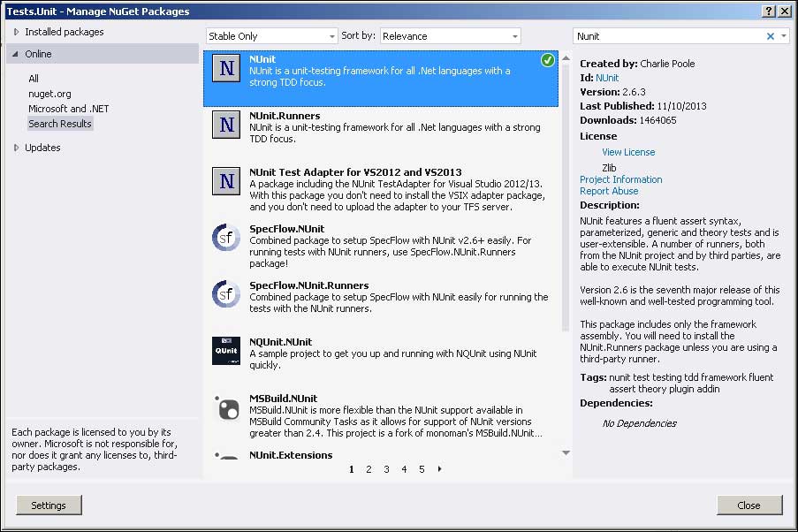Expand the Updates node
Image resolution: width=798 pixels, height=532 pixels.
[16, 148]
